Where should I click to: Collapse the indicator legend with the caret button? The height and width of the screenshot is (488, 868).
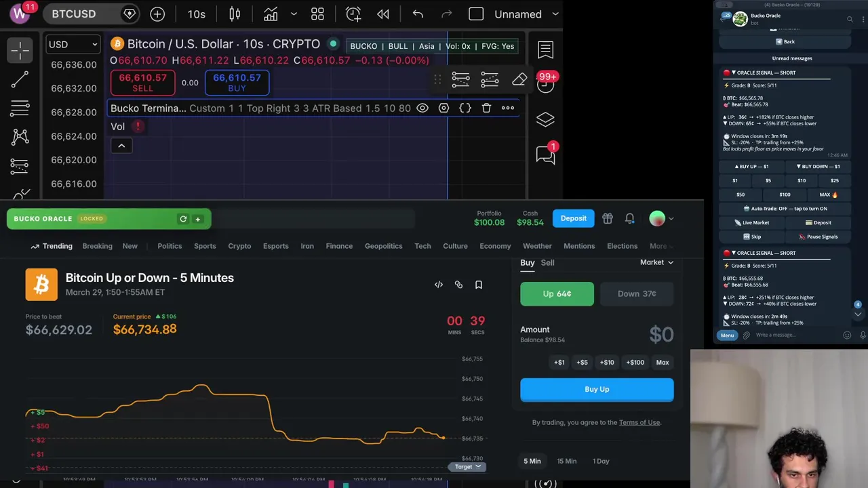[121, 146]
